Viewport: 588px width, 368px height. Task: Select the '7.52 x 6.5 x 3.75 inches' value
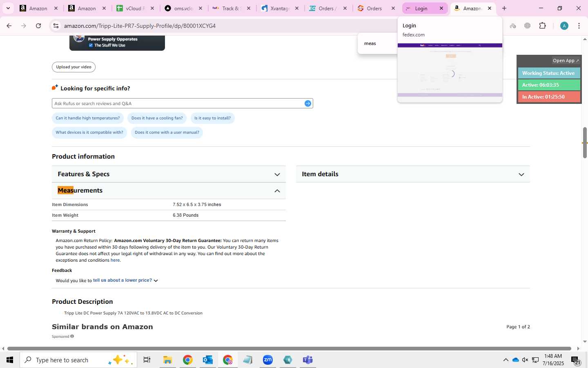pyautogui.click(x=197, y=204)
